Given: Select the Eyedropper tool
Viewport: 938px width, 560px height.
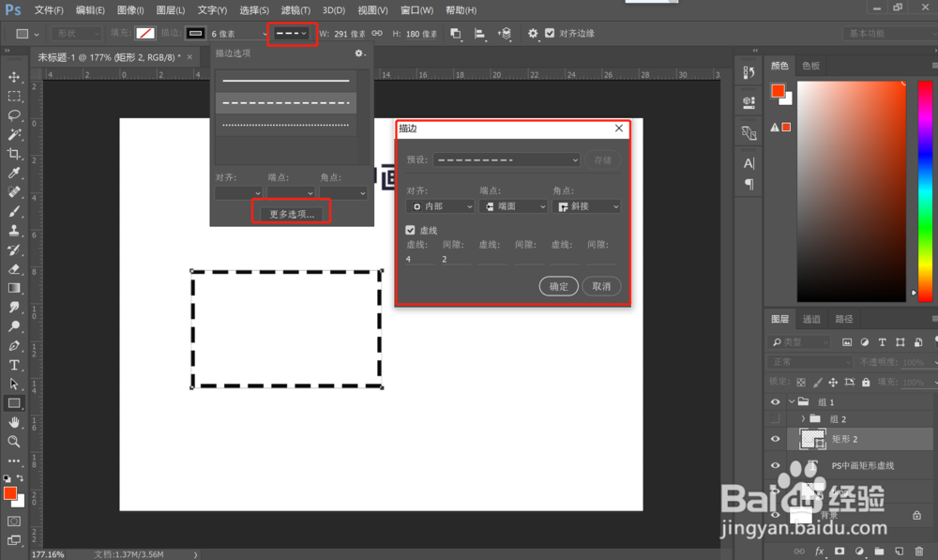Looking at the screenshot, I should pos(14,173).
